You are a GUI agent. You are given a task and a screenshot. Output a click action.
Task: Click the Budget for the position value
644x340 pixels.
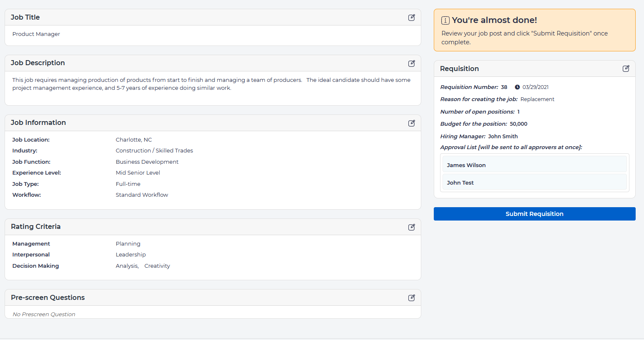pyautogui.click(x=518, y=124)
